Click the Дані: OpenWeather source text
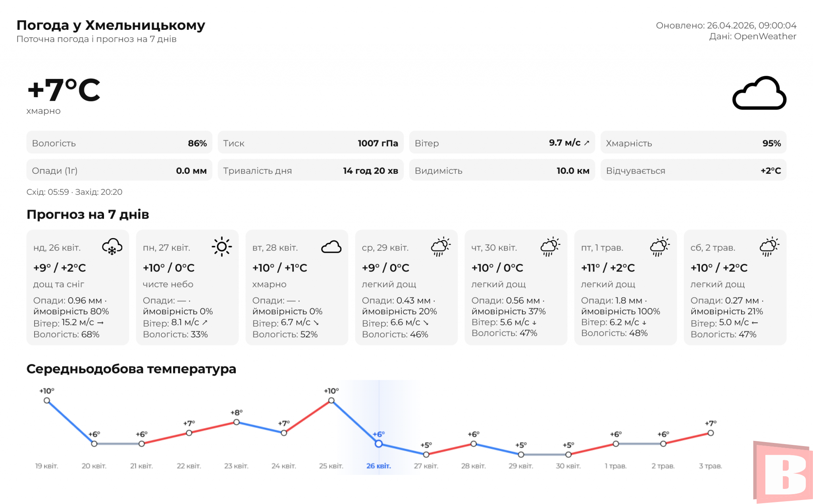 point(753,37)
